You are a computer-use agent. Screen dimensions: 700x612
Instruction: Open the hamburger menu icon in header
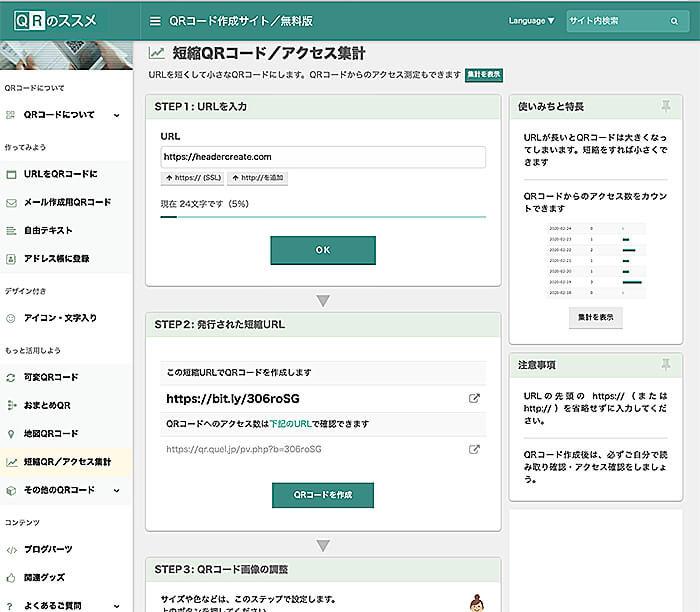point(155,21)
